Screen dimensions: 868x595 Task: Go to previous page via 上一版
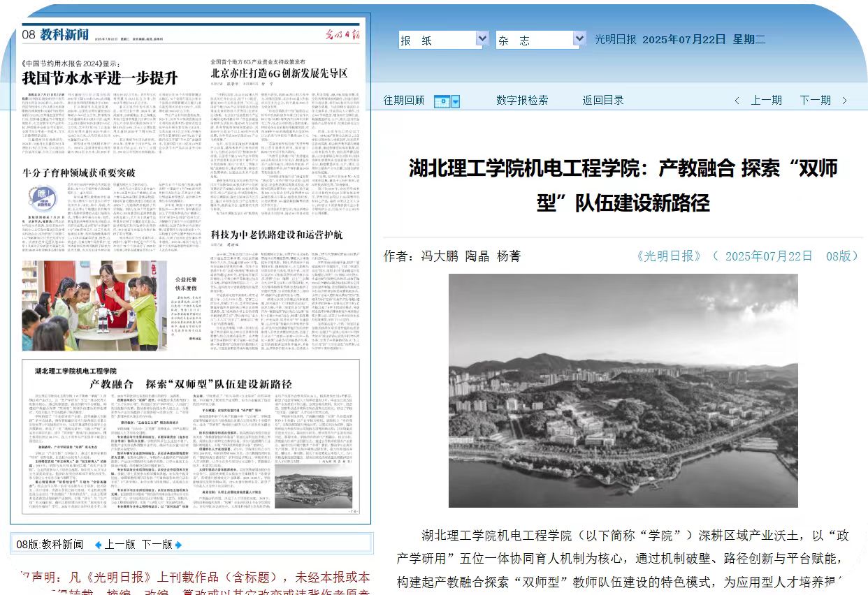[120, 545]
